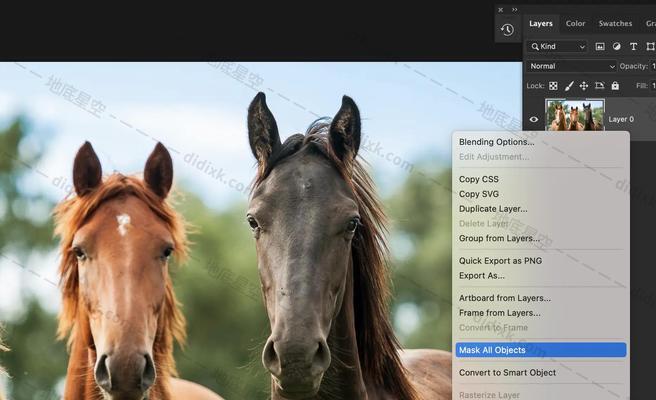This screenshot has height=400, width=656.
Task: Open the Swatches tab
Action: pyautogui.click(x=615, y=23)
